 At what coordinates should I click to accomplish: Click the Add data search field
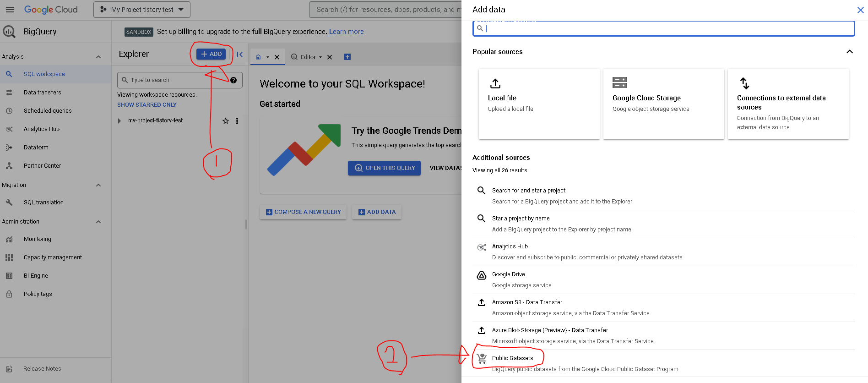[x=663, y=28]
